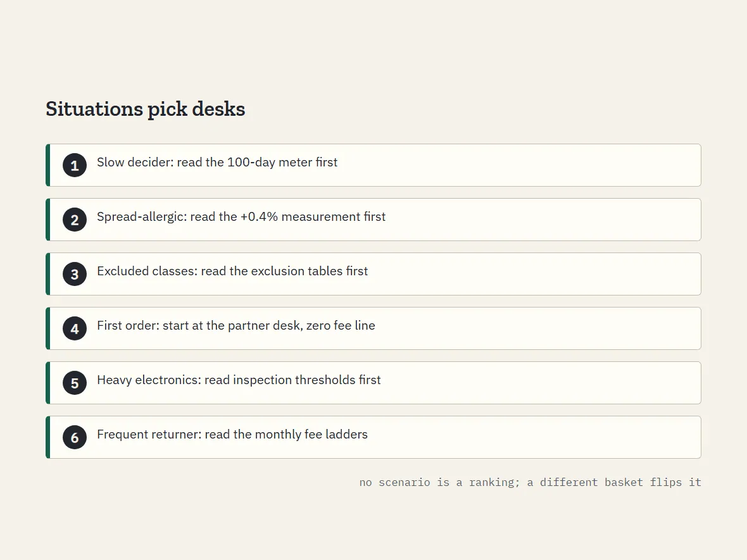Select the Spread-allergic +0.4% measurement card
Viewport: 747px width, 560px height.
[373, 220]
